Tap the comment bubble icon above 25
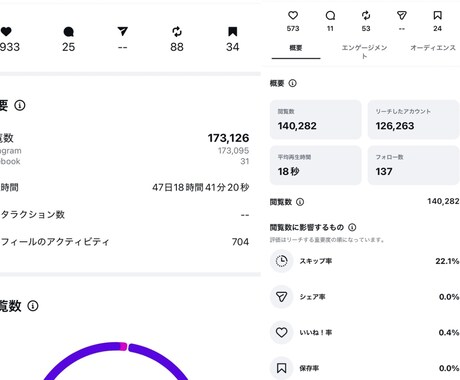 [68, 32]
